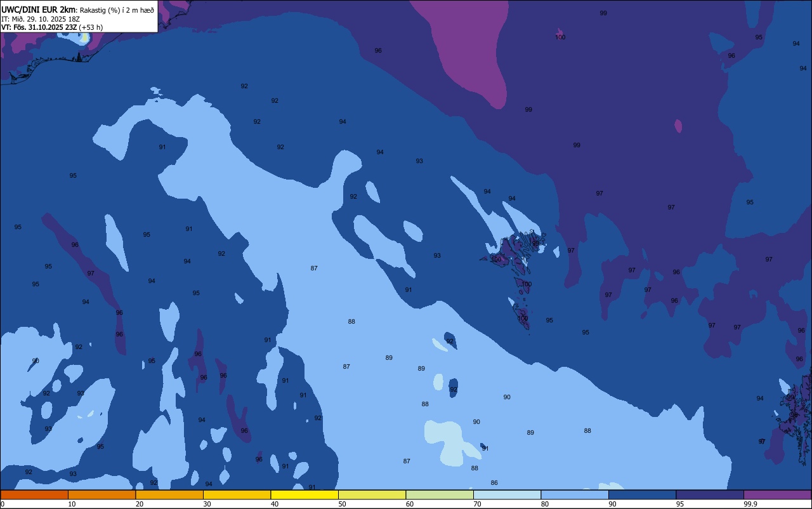Click the 50–60 yellow-green legend swatch
This screenshot has height=509, width=812.
click(x=372, y=494)
